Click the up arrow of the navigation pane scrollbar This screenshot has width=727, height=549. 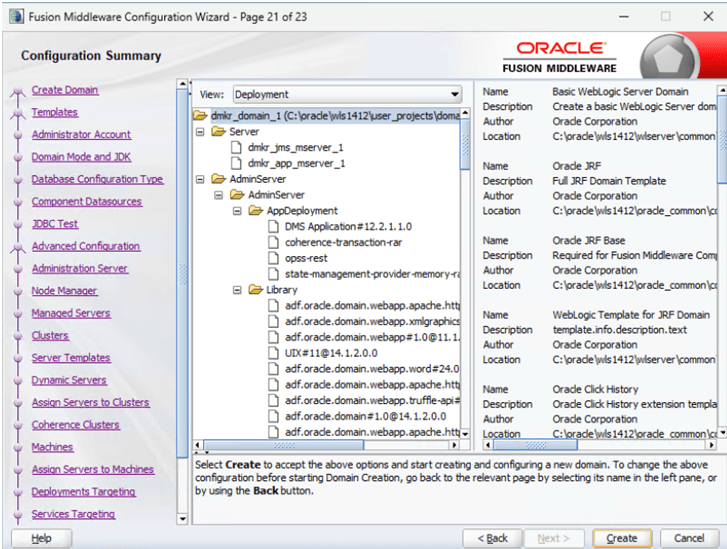(183, 84)
